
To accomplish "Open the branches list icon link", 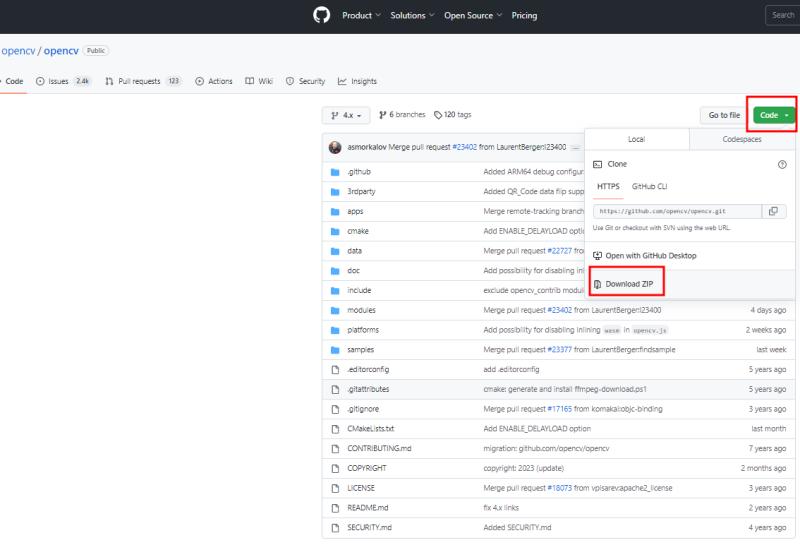I will [383, 115].
